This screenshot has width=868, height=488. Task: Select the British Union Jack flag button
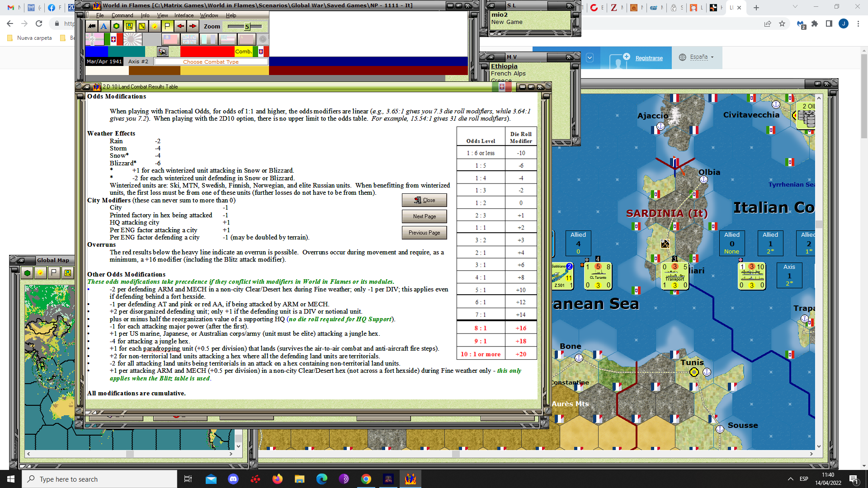(189, 39)
